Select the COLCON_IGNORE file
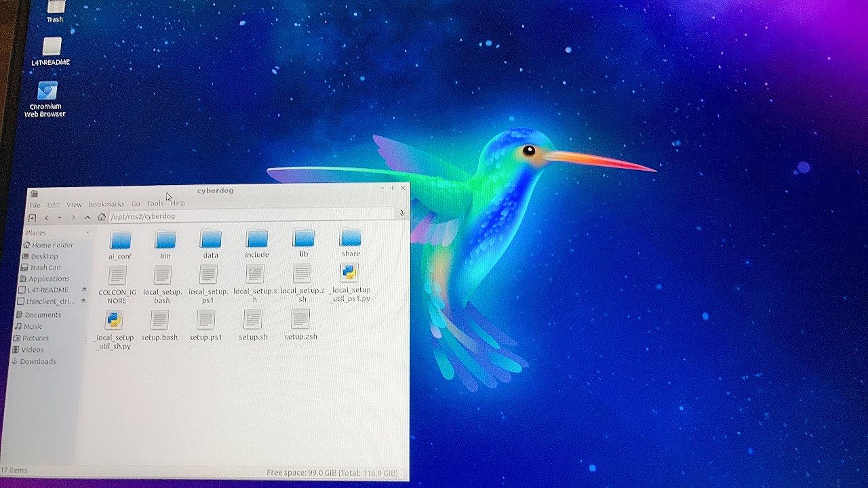Screen dimensions: 868x488 coord(117,284)
